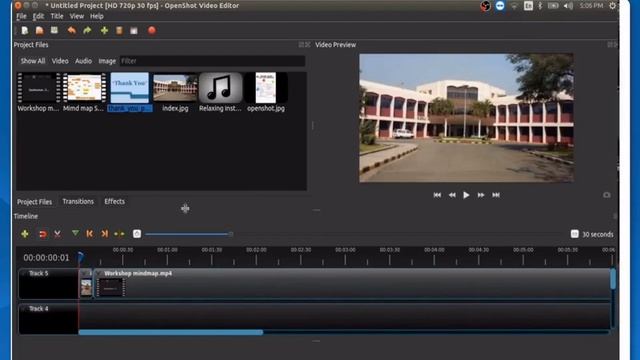Rewind the video preview

point(452,195)
